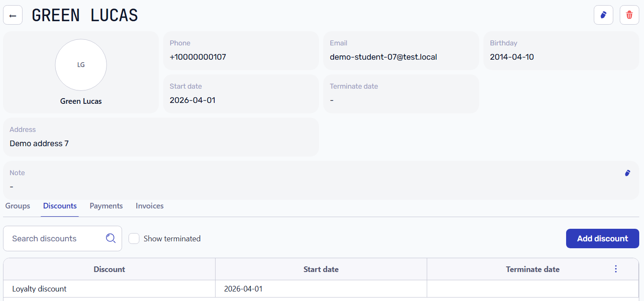Click Green Lucas name under avatar
The height and width of the screenshot is (301, 644).
point(81,101)
